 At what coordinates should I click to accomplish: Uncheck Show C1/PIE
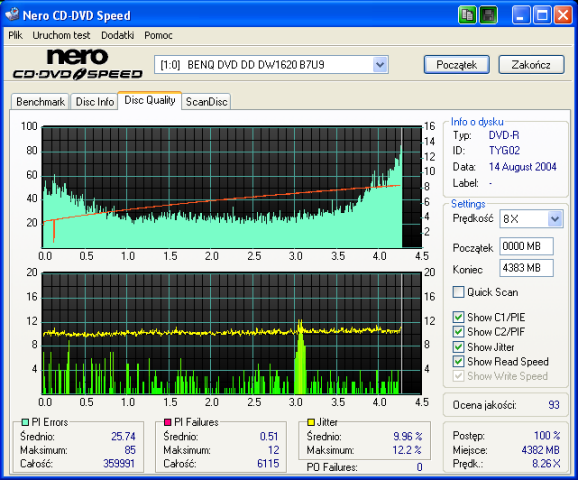458,317
